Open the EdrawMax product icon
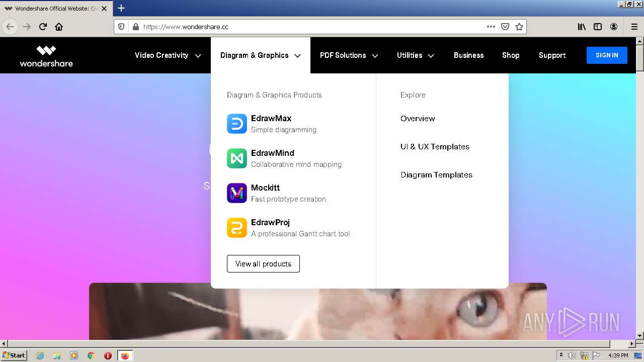 click(x=236, y=124)
